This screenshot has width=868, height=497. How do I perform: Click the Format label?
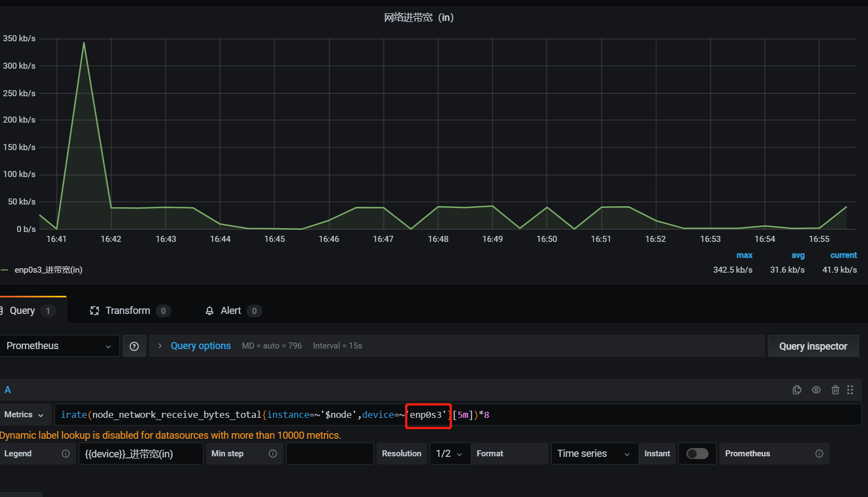[x=490, y=454]
